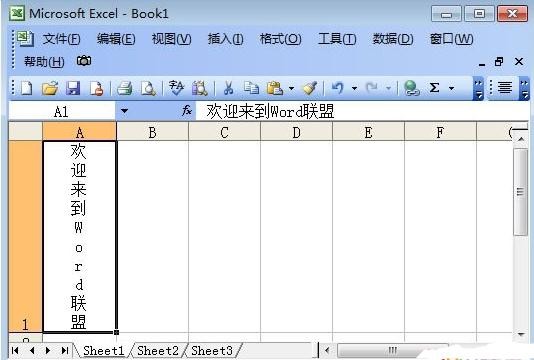Viewport: 534px width, 360px height.
Task: Click formula bar text 欢迎来到Word联盟
Action: click(x=270, y=111)
